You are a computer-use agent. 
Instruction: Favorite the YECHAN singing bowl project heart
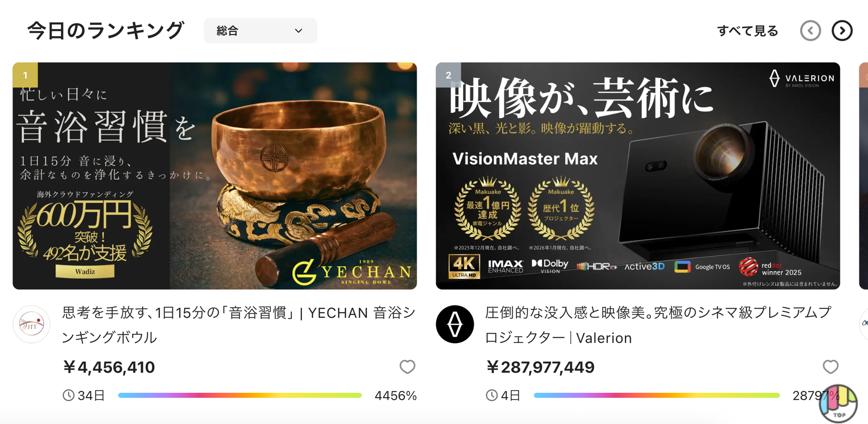[407, 367]
